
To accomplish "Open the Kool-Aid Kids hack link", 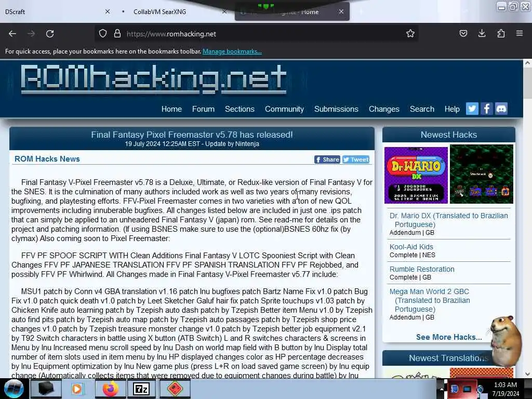I will click(411, 247).
